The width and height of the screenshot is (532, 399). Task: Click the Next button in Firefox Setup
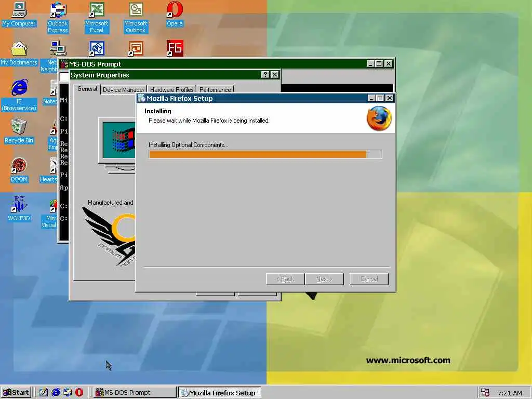click(x=324, y=279)
